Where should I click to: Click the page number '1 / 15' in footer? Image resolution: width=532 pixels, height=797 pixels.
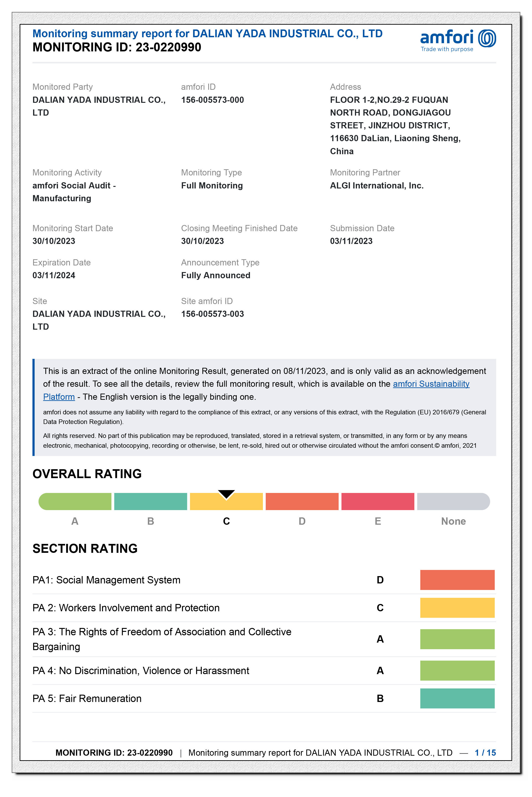pyautogui.click(x=485, y=752)
